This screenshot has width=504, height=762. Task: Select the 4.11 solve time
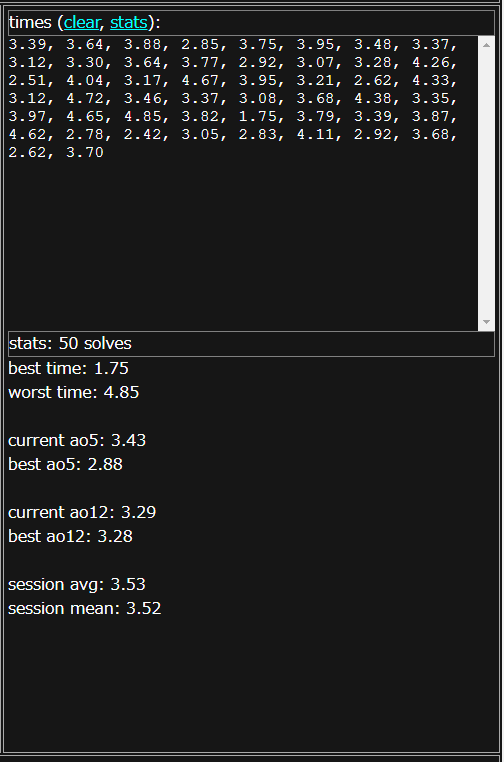pos(314,134)
